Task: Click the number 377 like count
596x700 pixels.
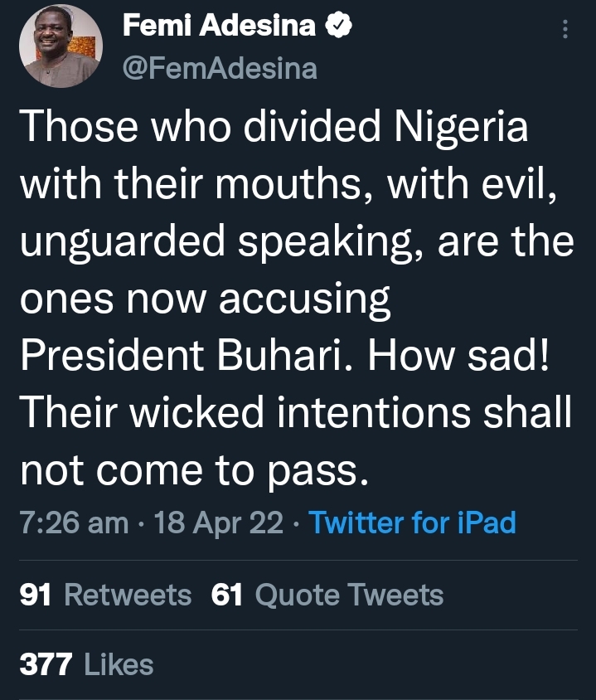Action: click(46, 664)
